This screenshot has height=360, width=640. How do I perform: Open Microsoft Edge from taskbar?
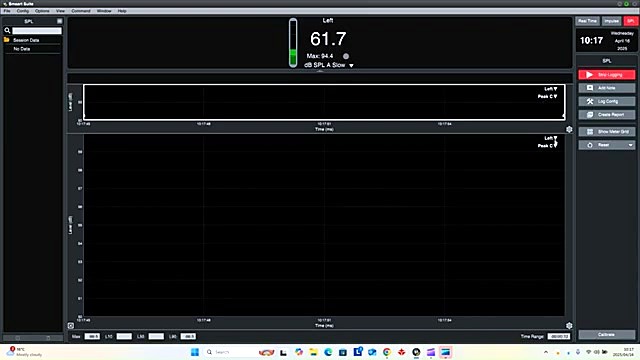click(x=328, y=352)
